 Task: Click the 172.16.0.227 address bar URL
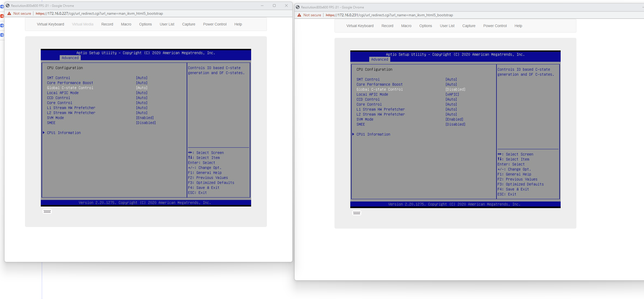99,13
